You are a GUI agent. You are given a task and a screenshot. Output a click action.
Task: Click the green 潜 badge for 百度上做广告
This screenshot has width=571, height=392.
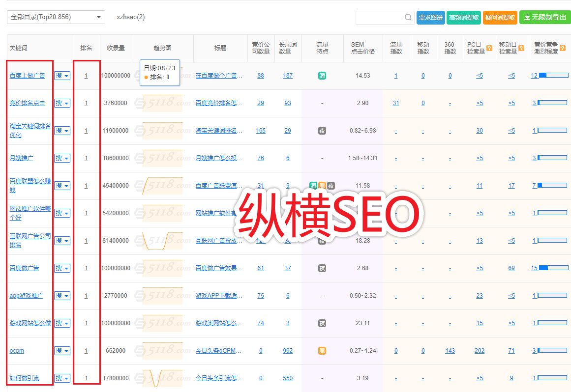coord(322,76)
